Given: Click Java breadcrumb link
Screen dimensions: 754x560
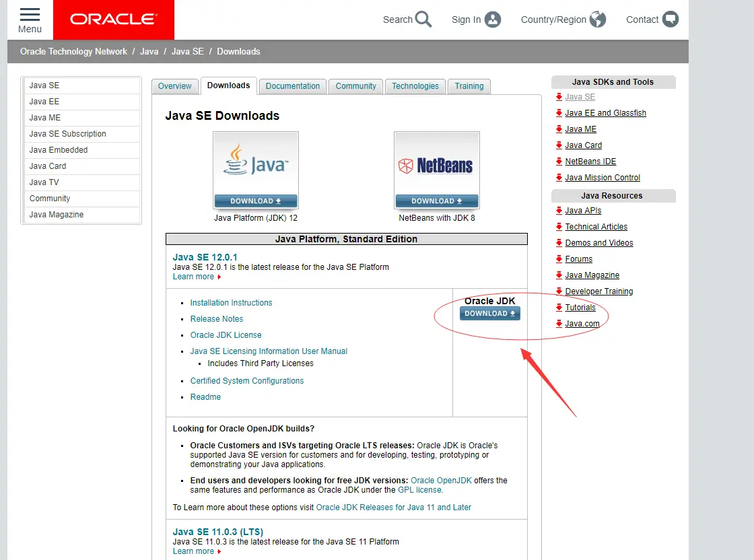Looking at the screenshot, I should pos(149,51).
